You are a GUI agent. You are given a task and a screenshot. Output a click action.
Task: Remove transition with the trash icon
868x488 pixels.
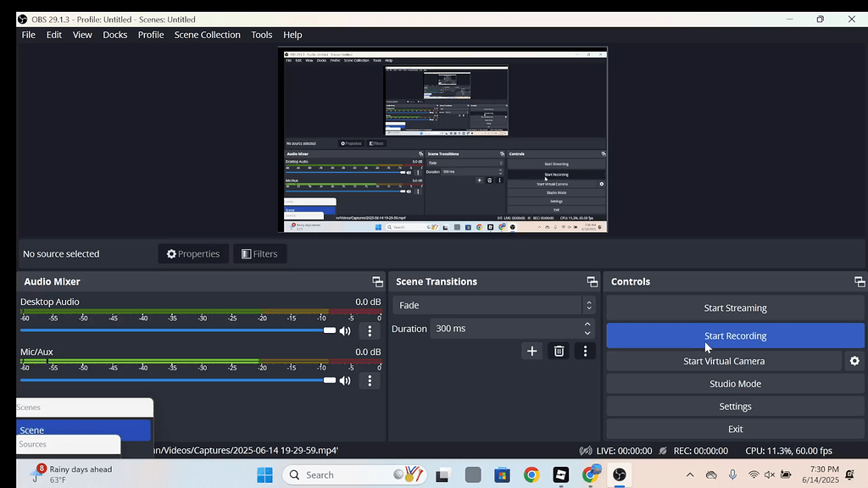[559, 351]
